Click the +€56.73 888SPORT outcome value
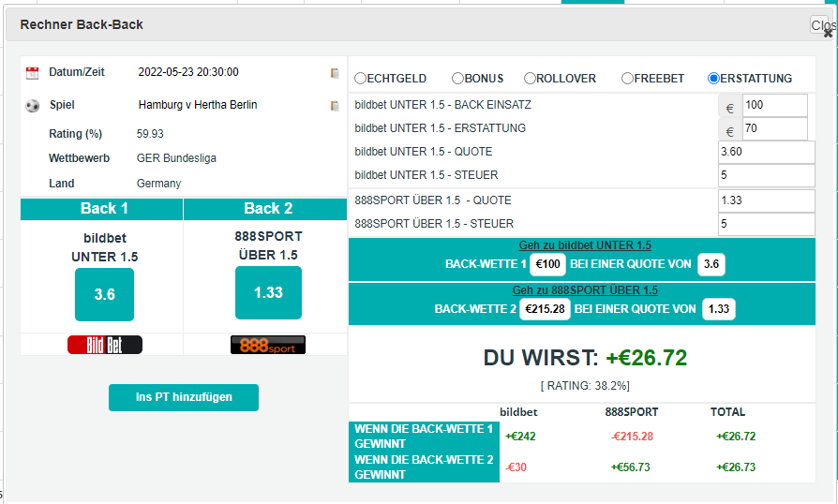This screenshot has height=504, width=838. 631,467
